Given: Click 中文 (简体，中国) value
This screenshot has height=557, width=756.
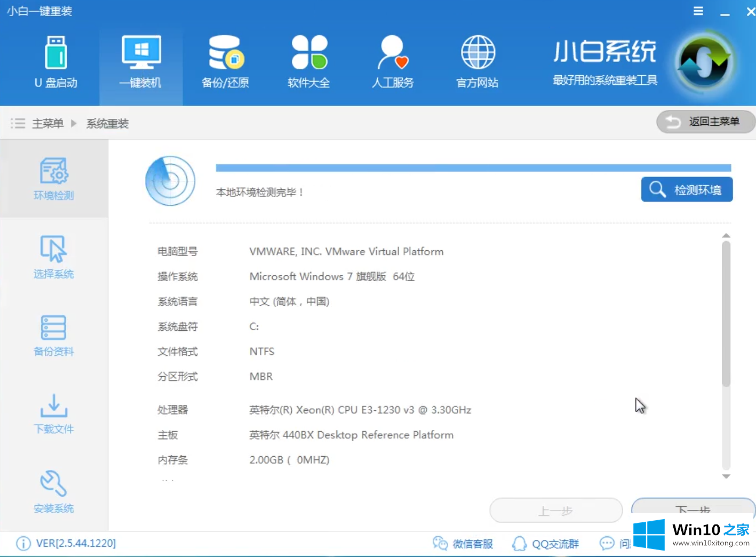Looking at the screenshot, I should (x=289, y=301).
